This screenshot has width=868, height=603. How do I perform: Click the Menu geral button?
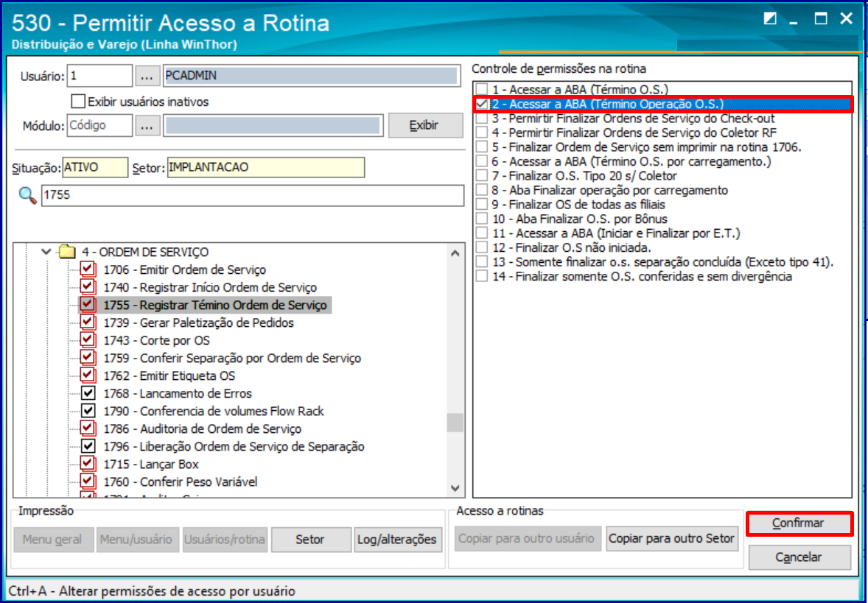coord(52,540)
